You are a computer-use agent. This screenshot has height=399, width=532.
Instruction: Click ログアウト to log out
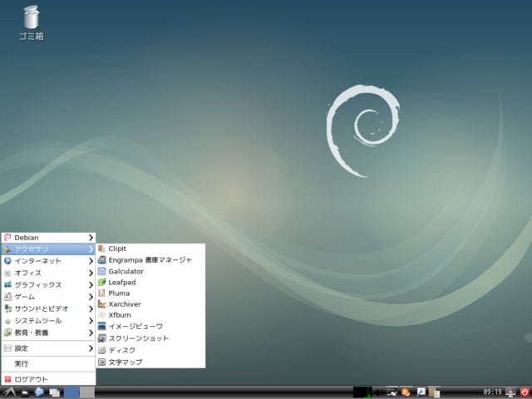click(x=48, y=379)
